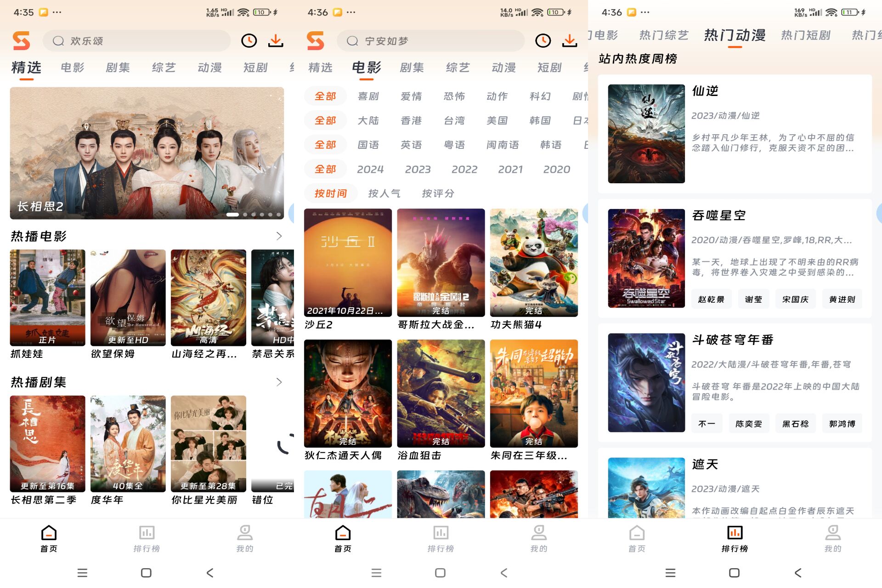The width and height of the screenshot is (882, 588).
Task: Open watch history clock icon in first panel
Action: pyautogui.click(x=249, y=41)
